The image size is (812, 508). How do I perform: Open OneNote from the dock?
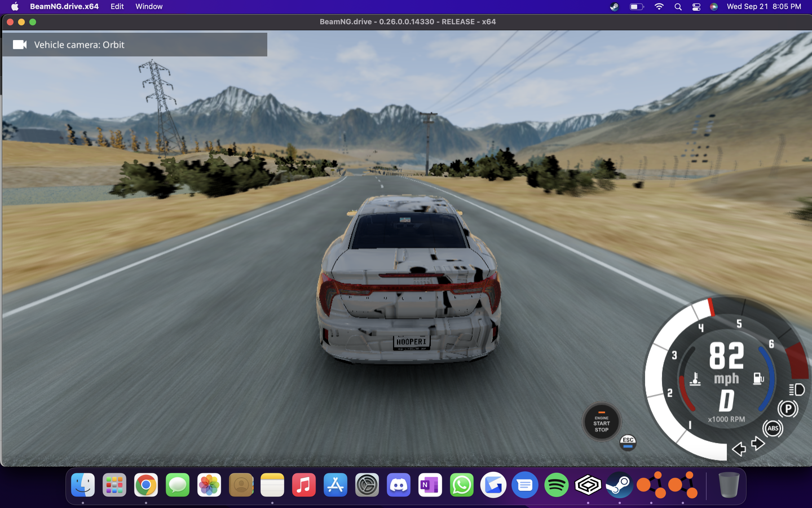pos(430,485)
